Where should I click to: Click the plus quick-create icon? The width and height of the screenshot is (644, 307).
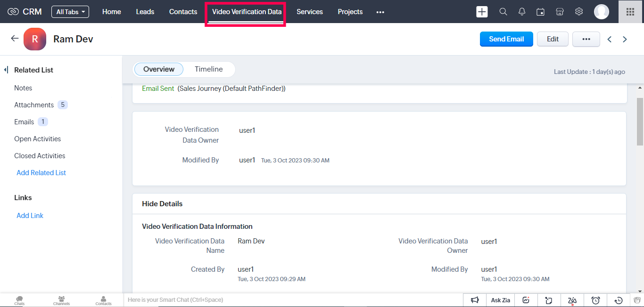click(x=482, y=12)
